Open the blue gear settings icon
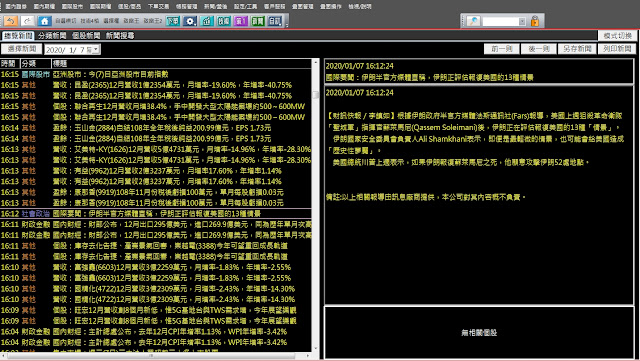Screen dimensions: 640x361 (x=190, y=21)
